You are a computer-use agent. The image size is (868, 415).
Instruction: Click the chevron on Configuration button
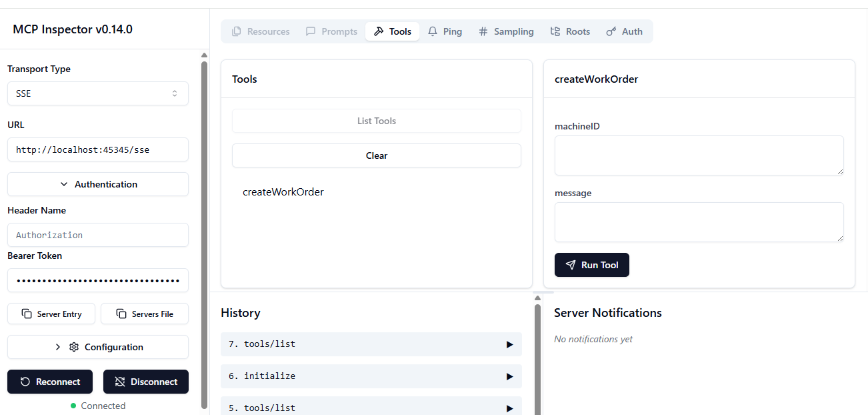(57, 347)
